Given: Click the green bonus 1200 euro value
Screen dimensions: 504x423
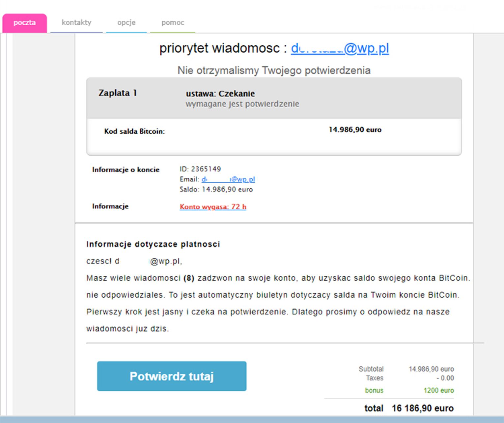Looking at the screenshot, I should [438, 390].
